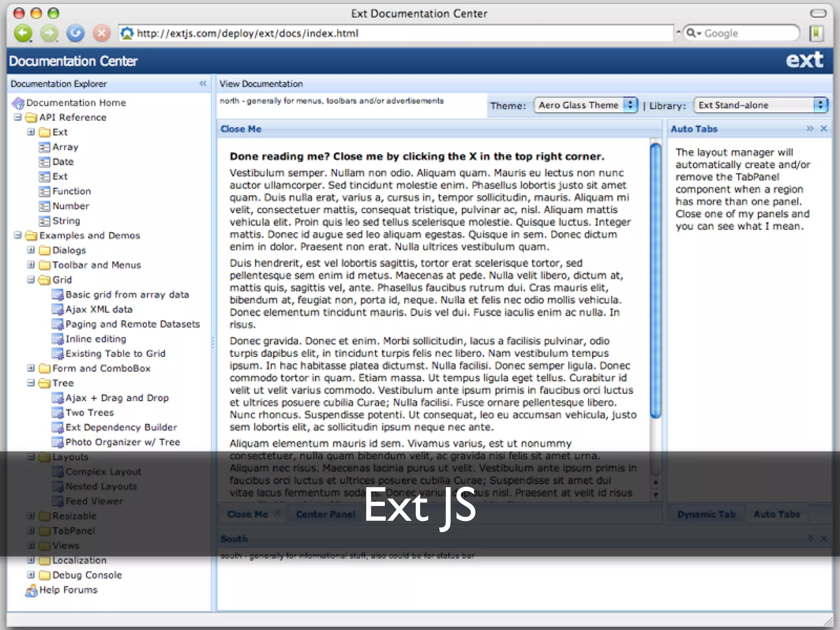Click the Array class icon
This screenshot has height=630, width=840.
click(x=44, y=147)
